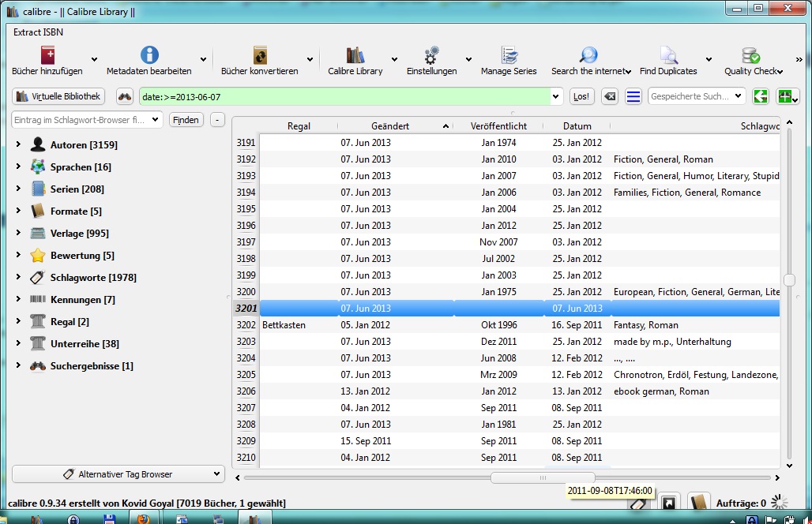
Task: Click the Sprachen globe icon
Action: [38, 167]
